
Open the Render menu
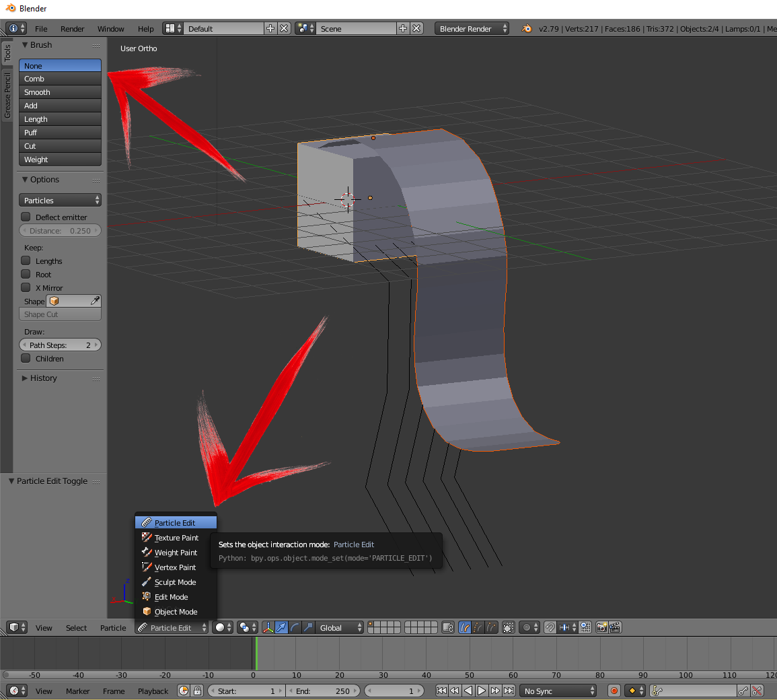point(73,29)
